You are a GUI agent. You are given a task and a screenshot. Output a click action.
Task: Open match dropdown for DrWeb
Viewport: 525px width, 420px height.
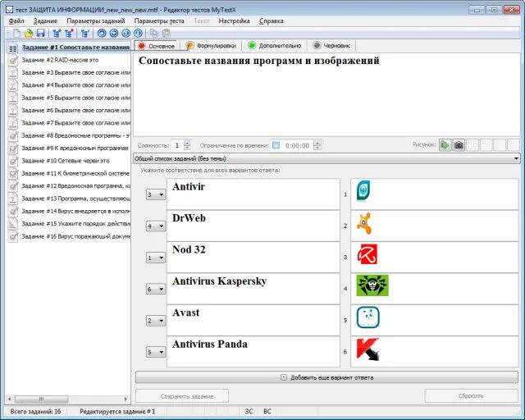click(x=156, y=226)
